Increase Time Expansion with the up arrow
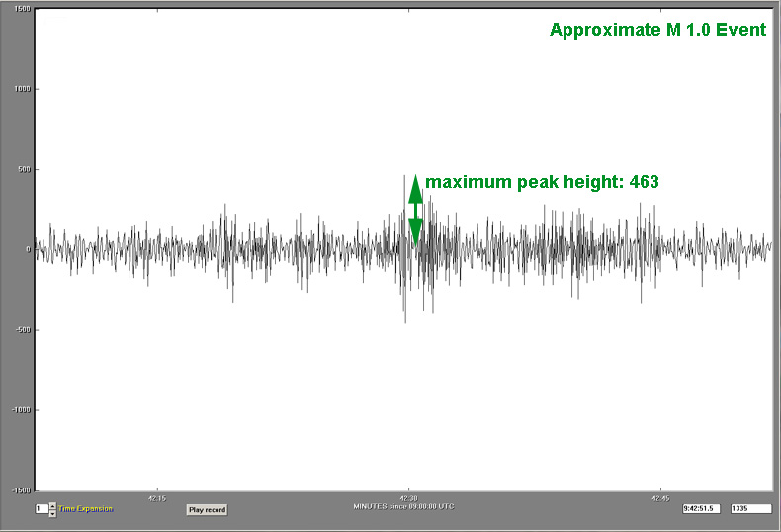This screenshot has height=532, width=781. 52,505
